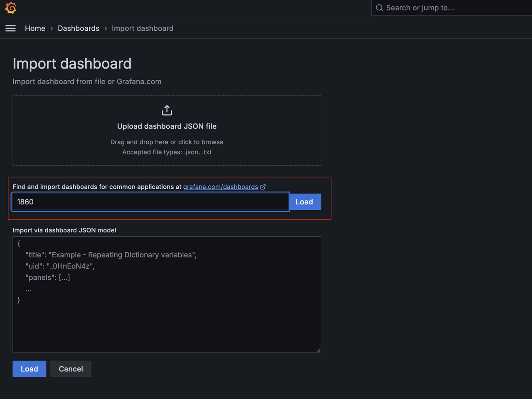Cancel the dashboard import
Screen dimensions: 532x399
pos(71,369)
